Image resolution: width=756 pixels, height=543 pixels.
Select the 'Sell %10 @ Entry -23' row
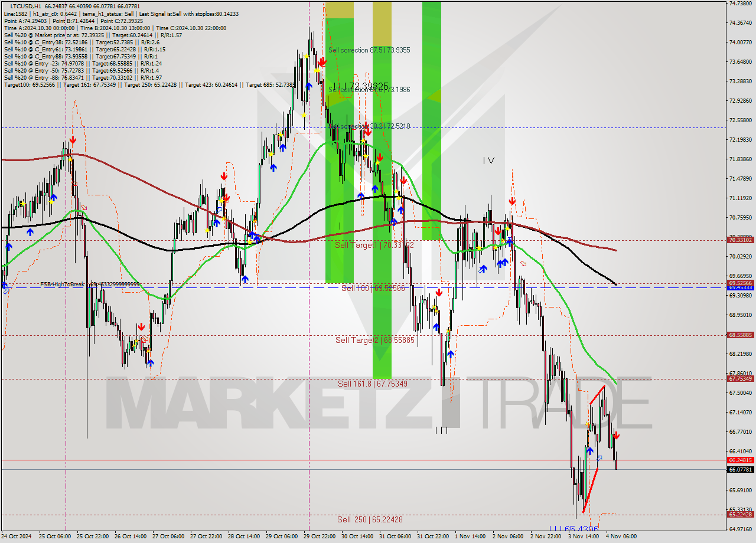pyautogui.click(x=83, y=63)
